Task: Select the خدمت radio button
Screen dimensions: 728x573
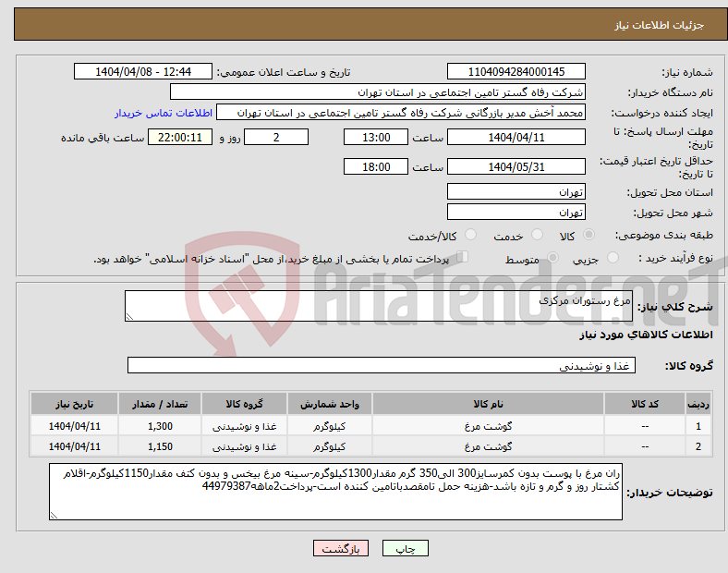Action: (537, 235)
